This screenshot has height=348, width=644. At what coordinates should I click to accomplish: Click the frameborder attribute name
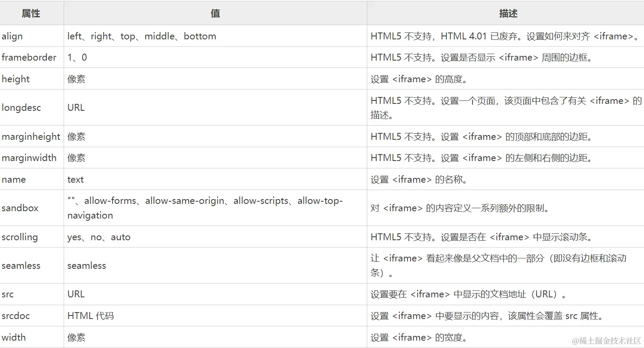click(x=29, y=58)
